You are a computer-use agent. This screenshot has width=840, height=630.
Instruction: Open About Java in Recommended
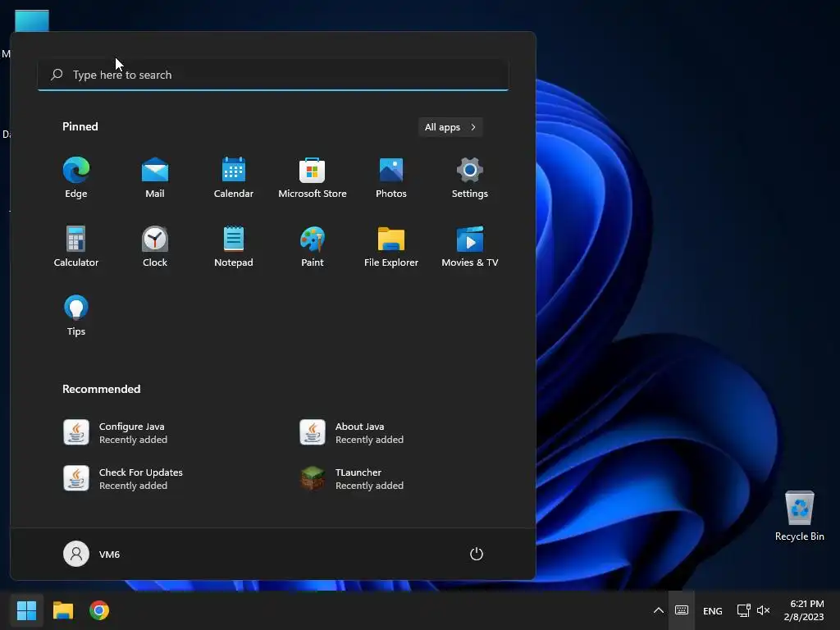[351, 432]
